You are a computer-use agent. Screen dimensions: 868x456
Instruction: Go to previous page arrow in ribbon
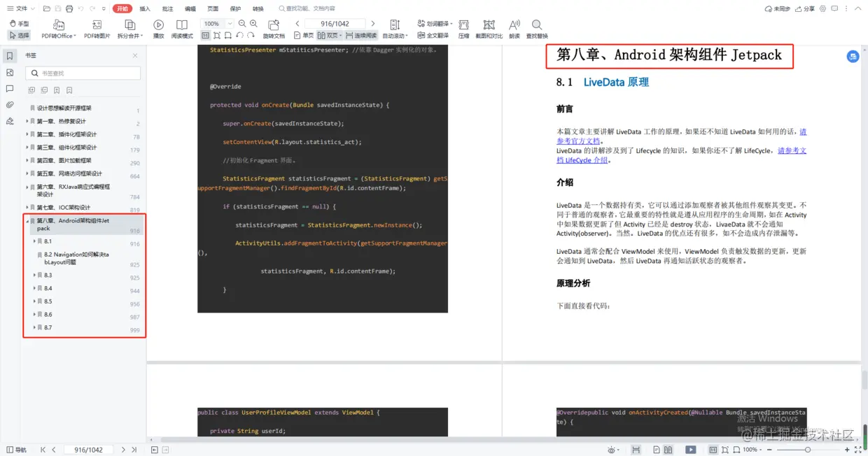click(297, 24)
